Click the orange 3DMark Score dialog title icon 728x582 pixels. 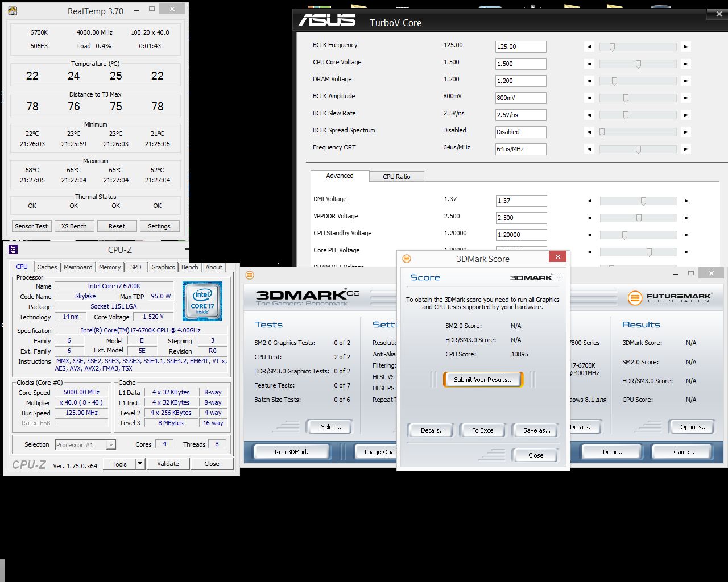(x=406, y=259)
